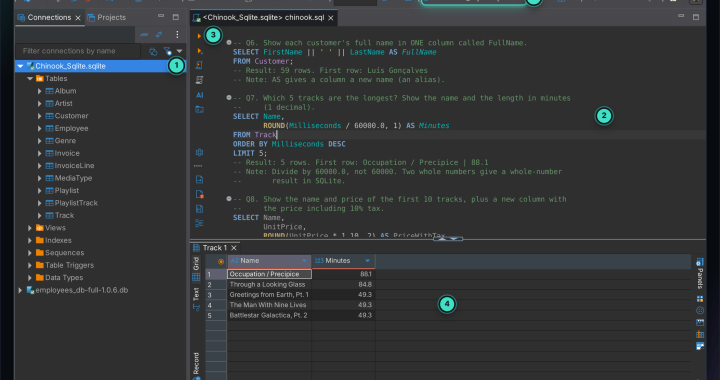This screenshot has width=720, height=380.
Task: Select the Table Triggers folder
Action: click(x=69, y=265)
